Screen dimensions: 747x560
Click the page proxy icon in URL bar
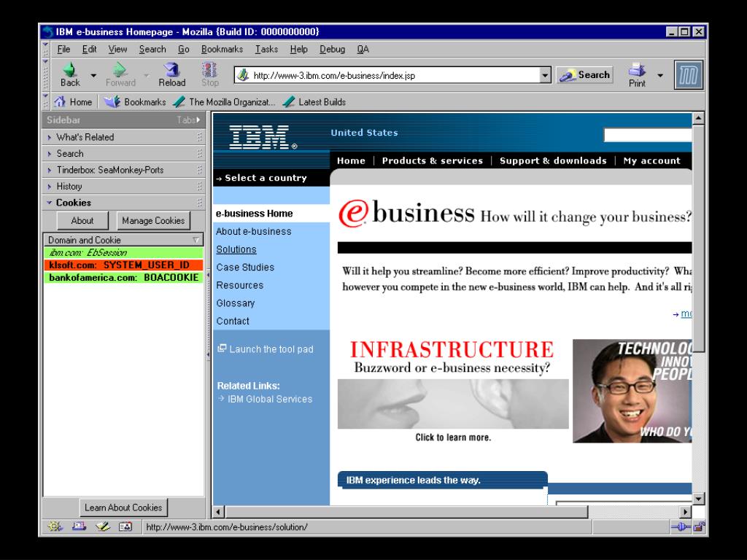point(243,75)
